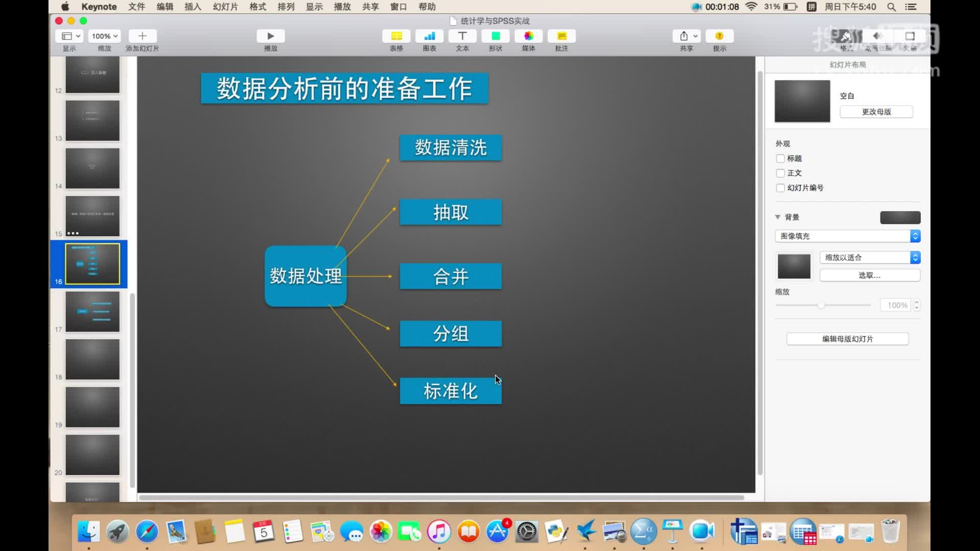Screen dimensions: 980x551
Task: Collapse the 背景 section
Action: [x=778, y=217]
